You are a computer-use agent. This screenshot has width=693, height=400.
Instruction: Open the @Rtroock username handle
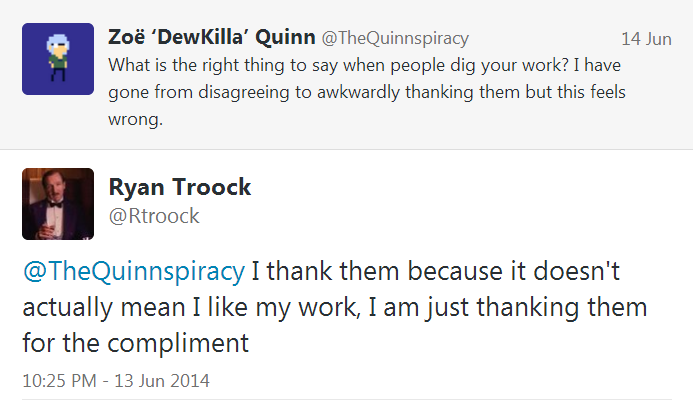[x=154, y=216]
